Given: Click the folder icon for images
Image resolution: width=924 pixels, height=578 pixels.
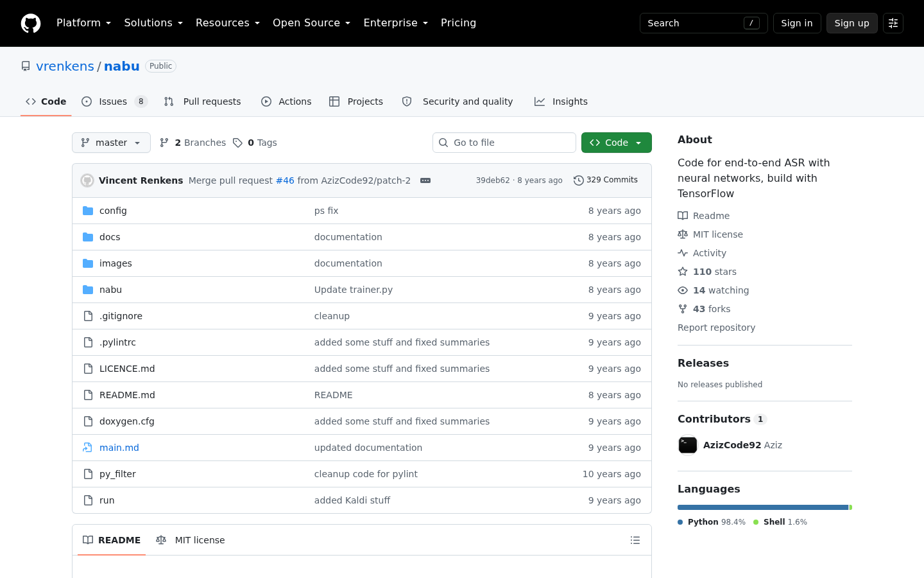Looking at the screenshot, I should [88, 263].
